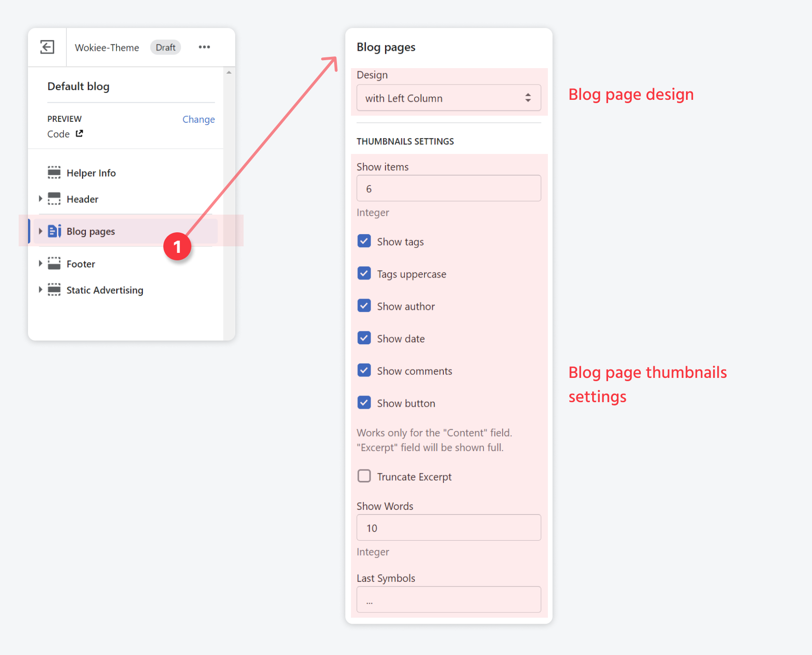The width and height of the screenshot is (812, 655).
Task: Click the Draft status badge
Action: click(x=165, y=48)
